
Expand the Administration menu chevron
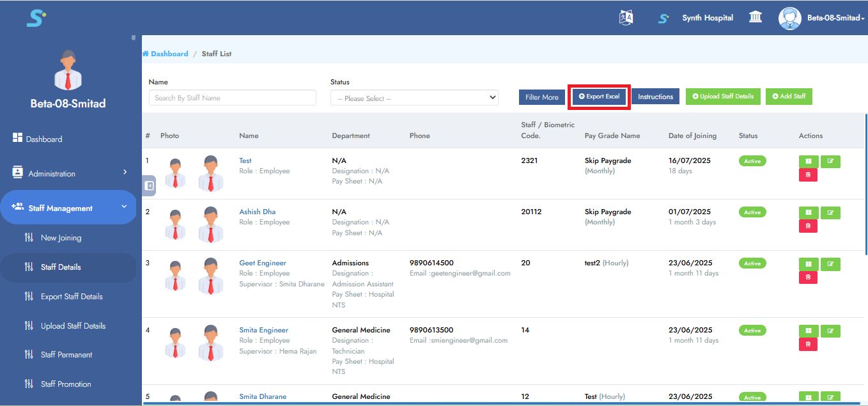[x=125, y=173]
